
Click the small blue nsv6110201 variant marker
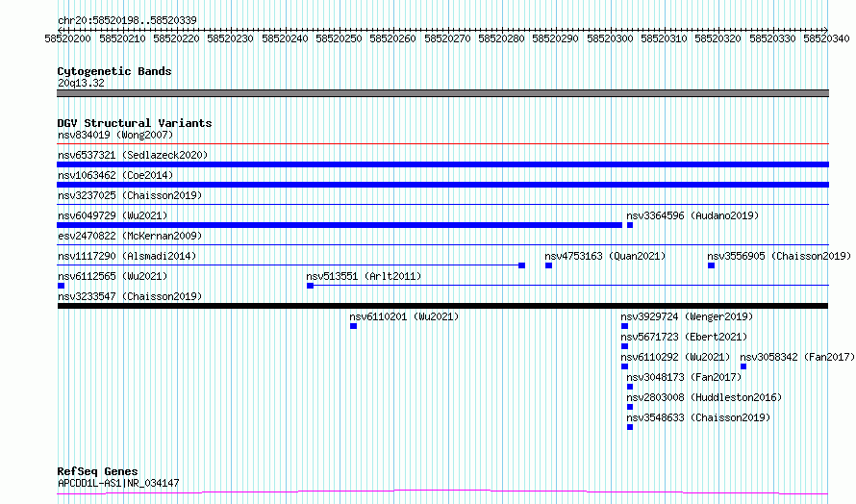coord(353,326)
